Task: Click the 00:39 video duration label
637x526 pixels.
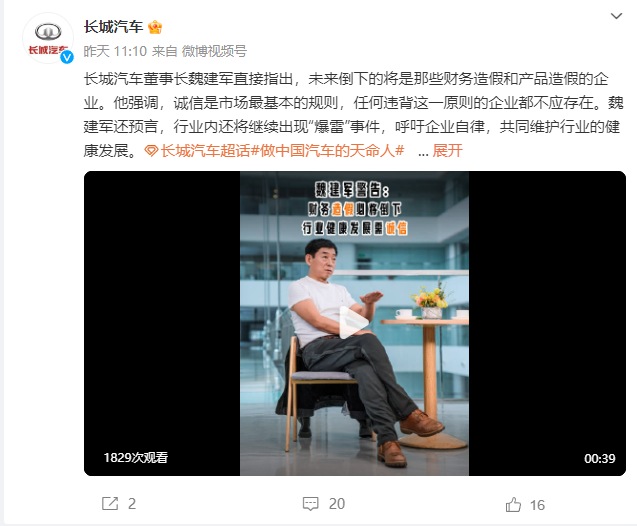Action: pyautogui.click(x=600, y=459)
